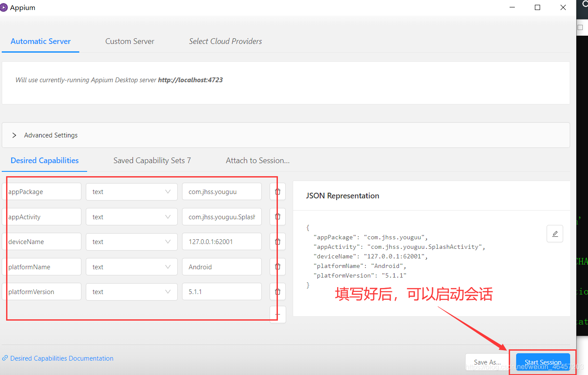Click the appActivity name field
The image size is (588, 375).
41,217
